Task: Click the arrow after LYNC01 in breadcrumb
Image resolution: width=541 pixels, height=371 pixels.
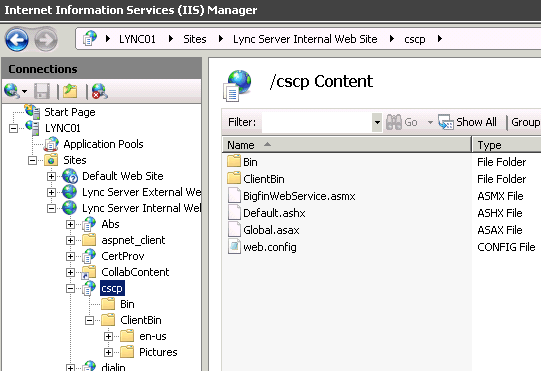Action: pos(170,39)
